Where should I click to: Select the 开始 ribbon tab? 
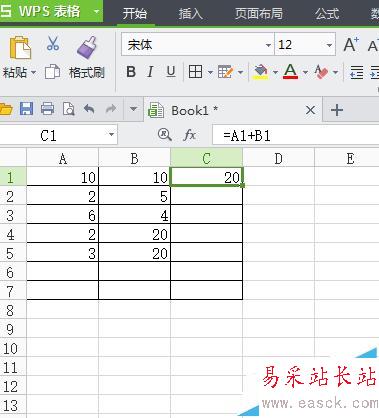pos(135,14)
